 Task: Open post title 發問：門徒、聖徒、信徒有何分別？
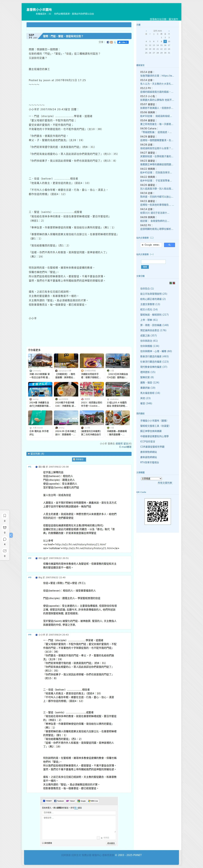pyautogui.click(x=63, y=36)
